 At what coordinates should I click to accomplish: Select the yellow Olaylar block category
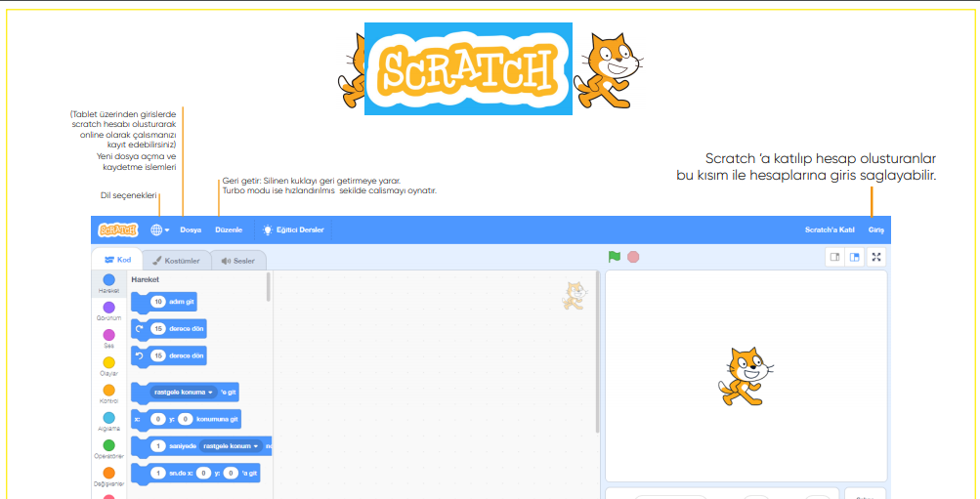[x=108, y=364]
